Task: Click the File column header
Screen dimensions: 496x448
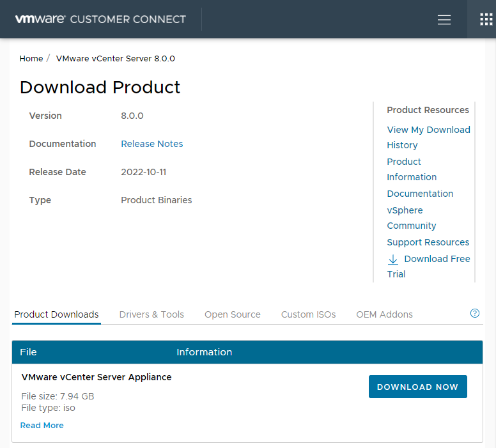Action: [28, 352]
